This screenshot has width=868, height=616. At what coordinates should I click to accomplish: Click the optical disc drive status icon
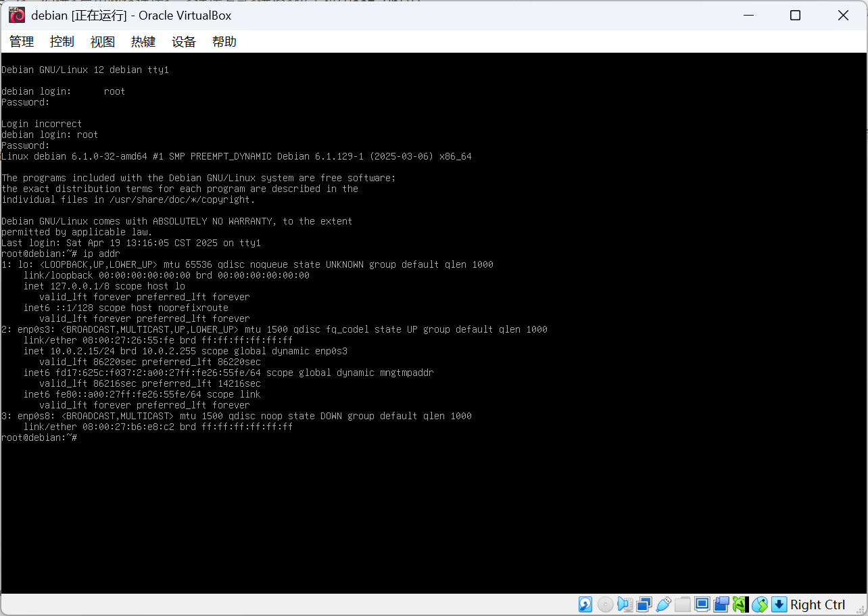point(606,605)
